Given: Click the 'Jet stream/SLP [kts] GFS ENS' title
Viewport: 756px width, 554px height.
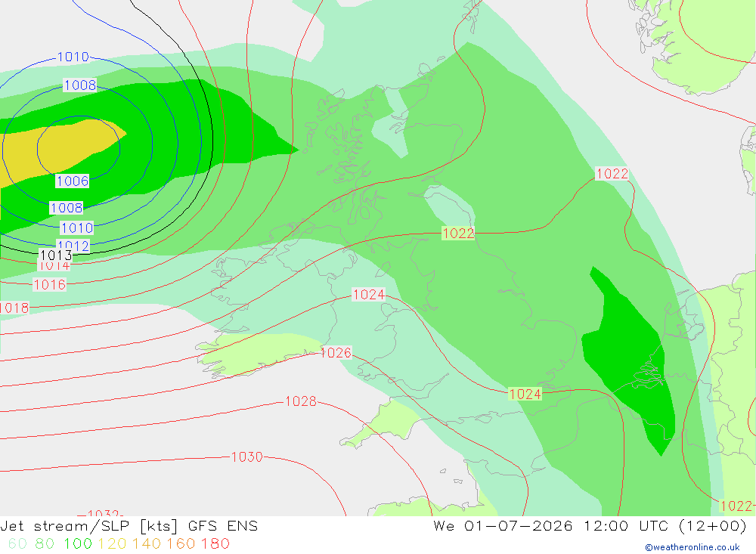Looking at the screenshot, I should [129, 525].
